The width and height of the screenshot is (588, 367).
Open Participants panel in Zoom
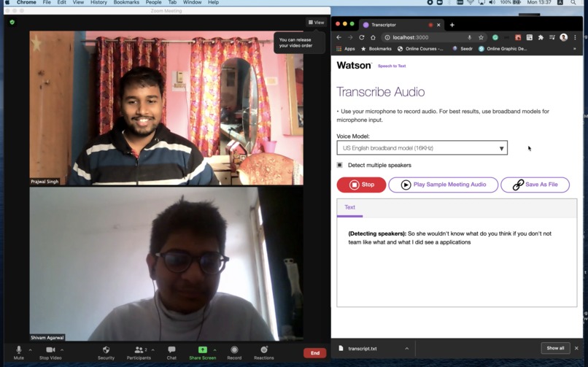(x=139, y=352)
